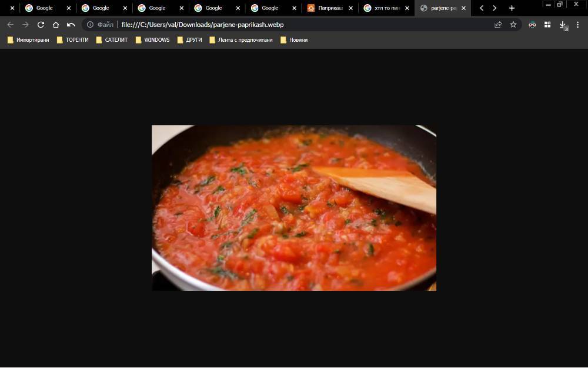The width and height of the screenshot is (588, 368).
Task: Open the three-dot browser menu
Action: pos(578,25)
